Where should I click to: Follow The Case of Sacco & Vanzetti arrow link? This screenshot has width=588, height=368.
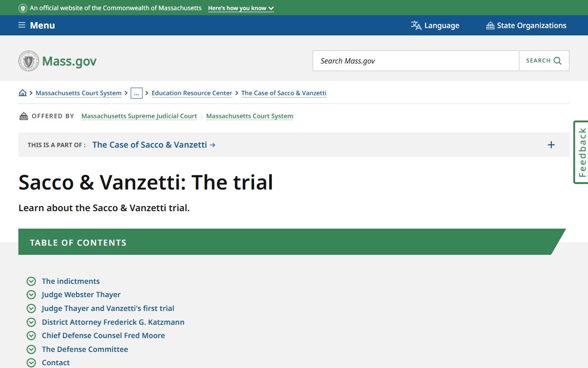[x=154, y=145]
